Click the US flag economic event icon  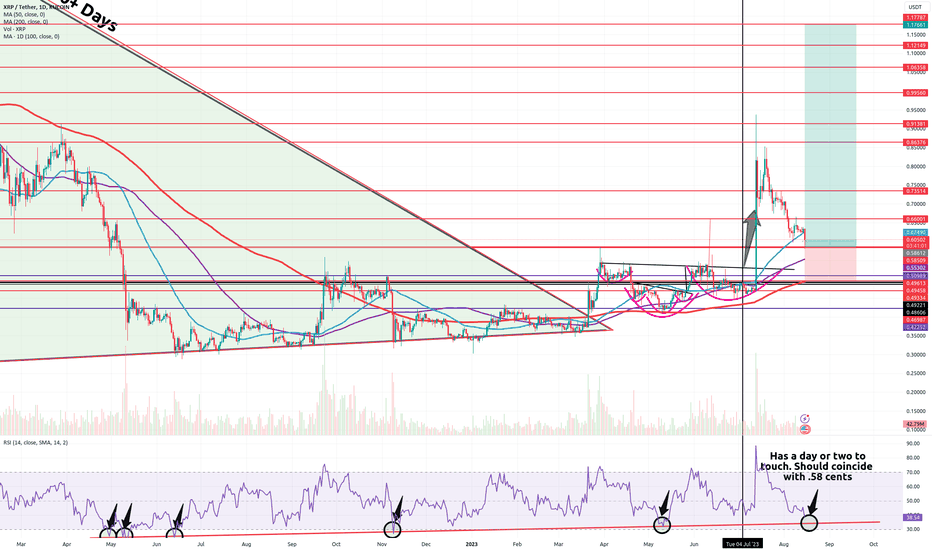[x=805, y=429]
